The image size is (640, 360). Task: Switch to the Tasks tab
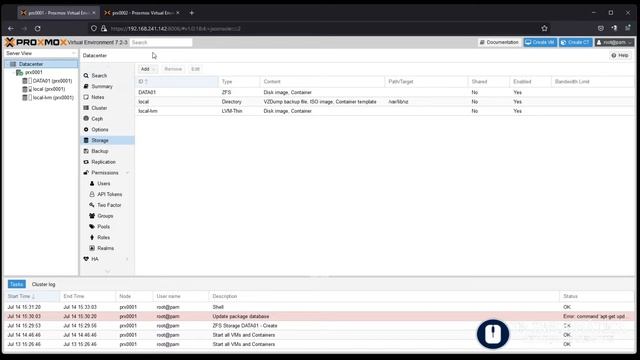[17, 284]
